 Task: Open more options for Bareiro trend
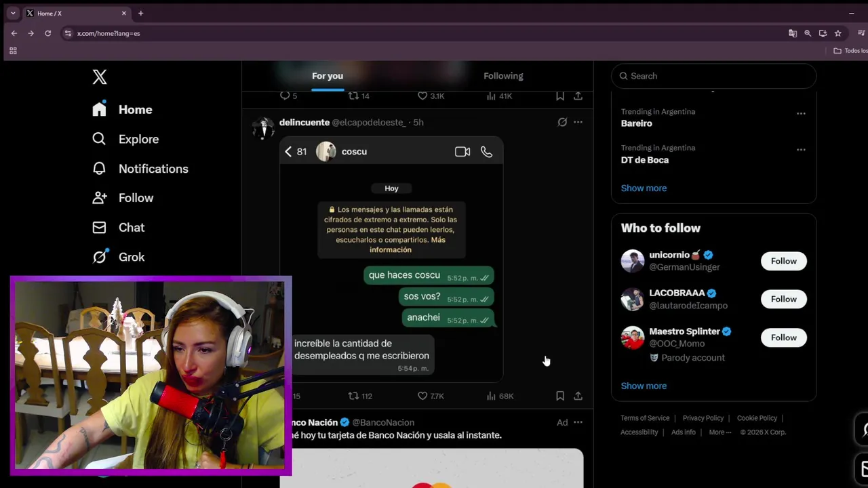pos(801,113)
